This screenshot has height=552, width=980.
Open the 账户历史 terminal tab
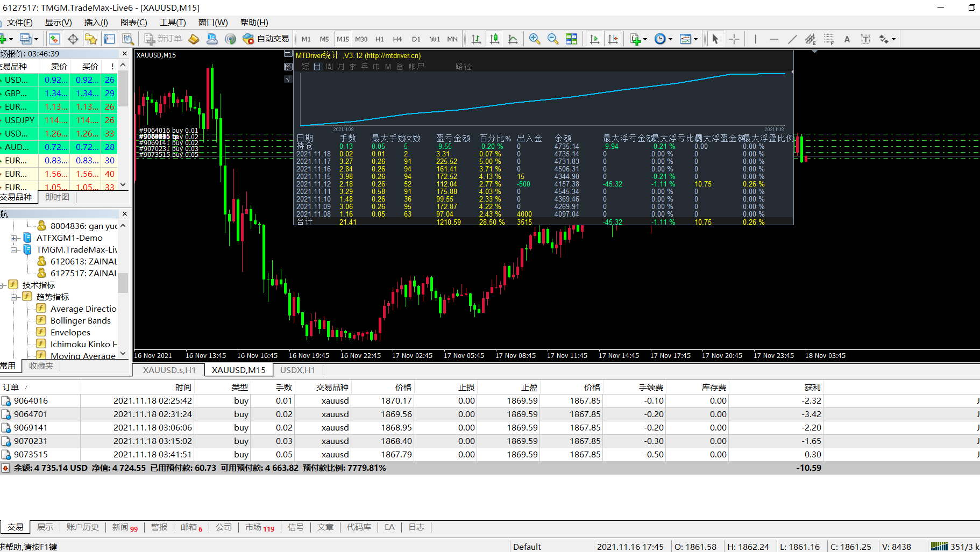(x=83, y=527)
